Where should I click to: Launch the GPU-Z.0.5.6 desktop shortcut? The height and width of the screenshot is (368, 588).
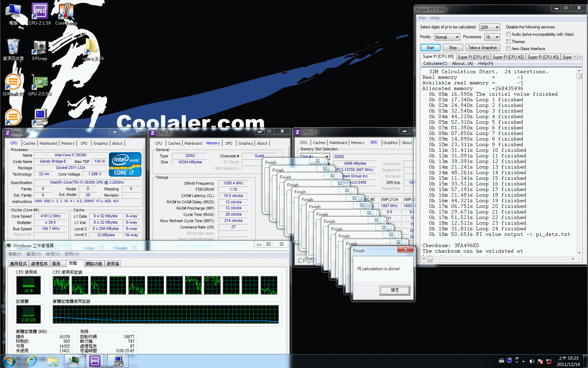40,85
